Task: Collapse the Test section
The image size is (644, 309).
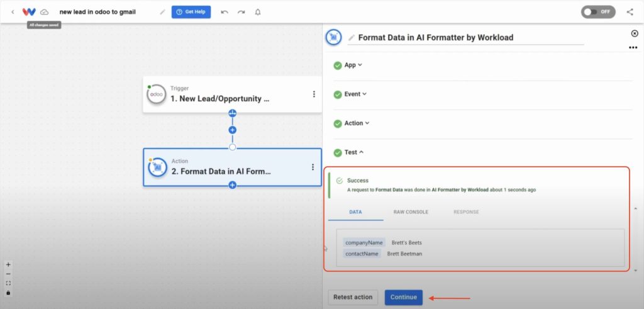Action: 354,152
